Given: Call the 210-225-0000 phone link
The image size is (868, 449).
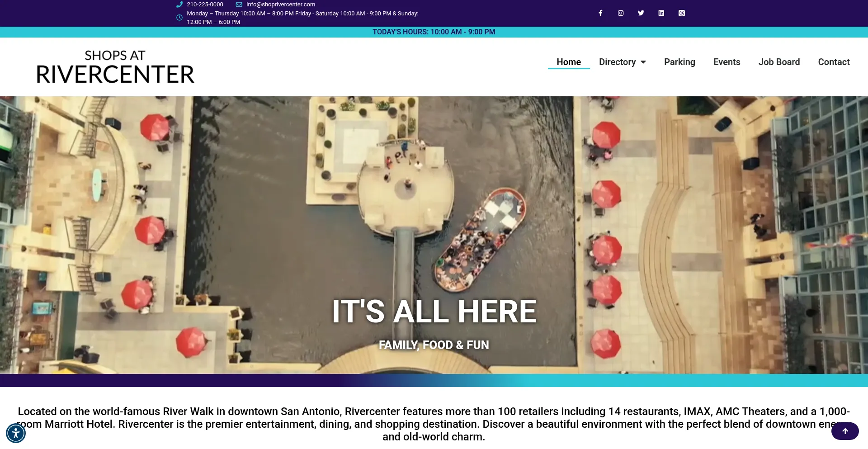Looking at the screenshot, I should (x=205, y=5).
